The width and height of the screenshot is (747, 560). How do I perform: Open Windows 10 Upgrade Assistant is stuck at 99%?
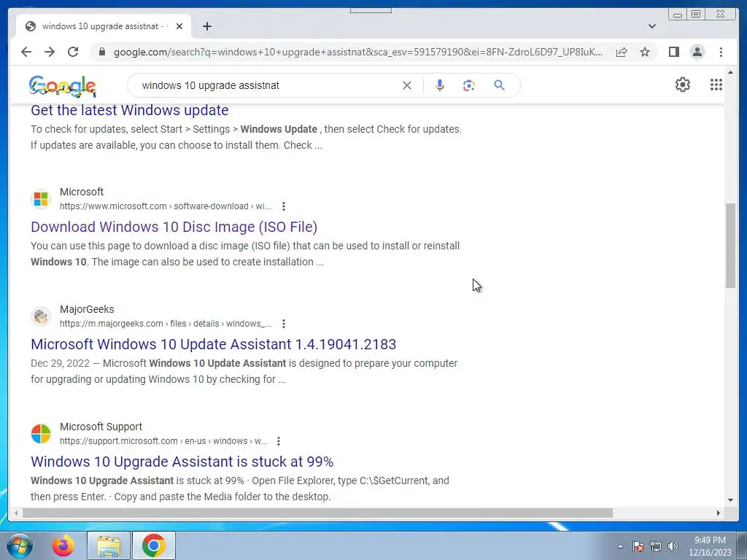coord(182,462)
